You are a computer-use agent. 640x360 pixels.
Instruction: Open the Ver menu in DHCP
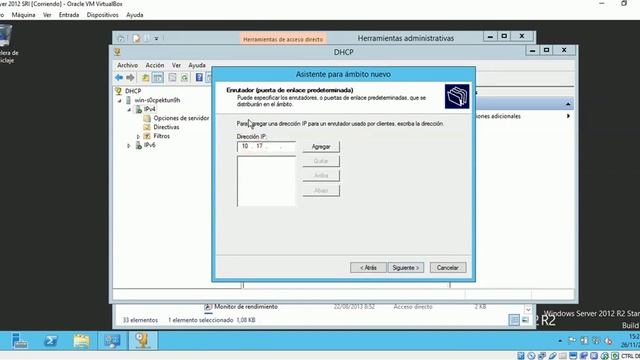pyautogui.click(x=176, y=65)
